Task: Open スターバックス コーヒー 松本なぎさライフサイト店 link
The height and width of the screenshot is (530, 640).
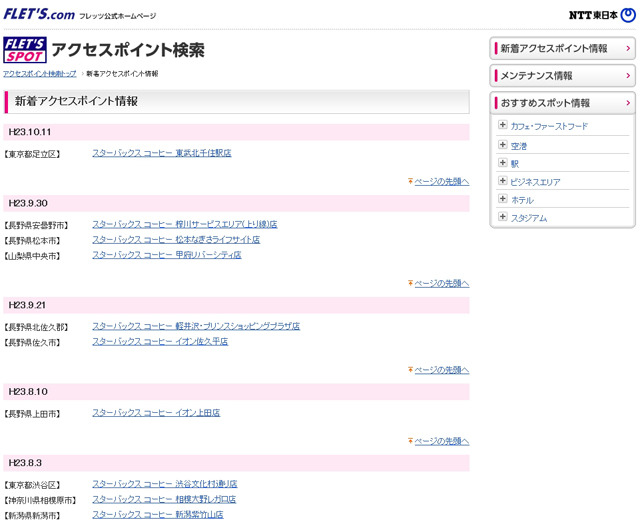Action: [x=176, y=240]
